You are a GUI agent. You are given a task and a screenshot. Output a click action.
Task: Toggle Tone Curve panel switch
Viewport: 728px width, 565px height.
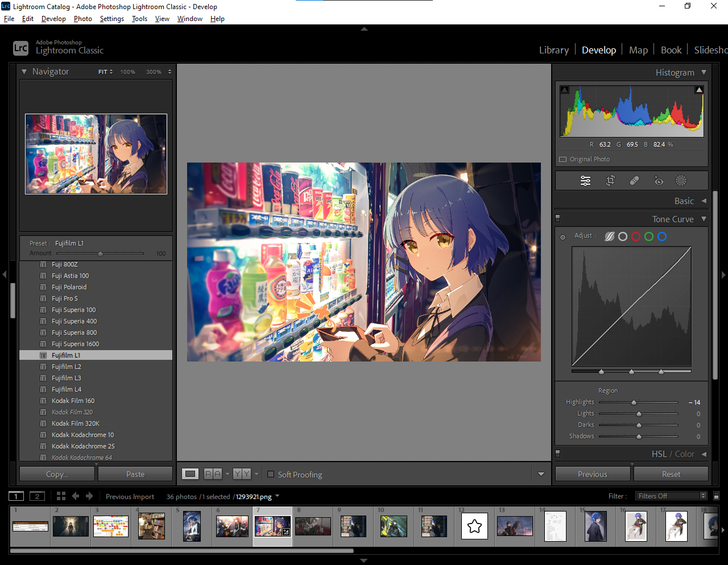point(558,218)
